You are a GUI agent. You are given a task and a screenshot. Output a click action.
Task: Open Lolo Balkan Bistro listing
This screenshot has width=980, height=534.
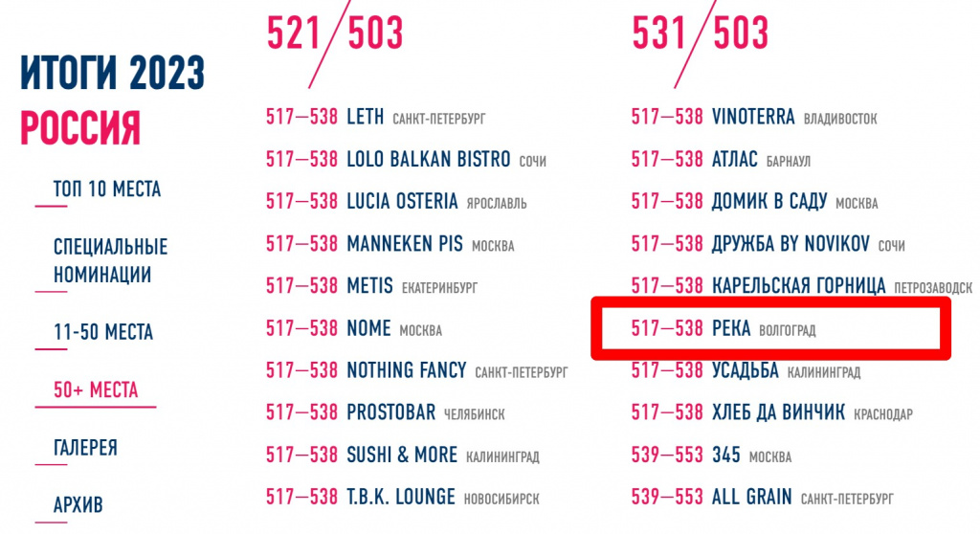(x=428, y=160)
